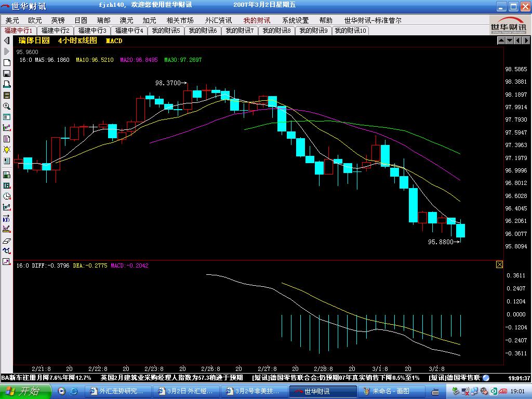The height and width of the screenshot is (399, 532).
Task: Click the purple document icon
Action: (x=6, y=139)
